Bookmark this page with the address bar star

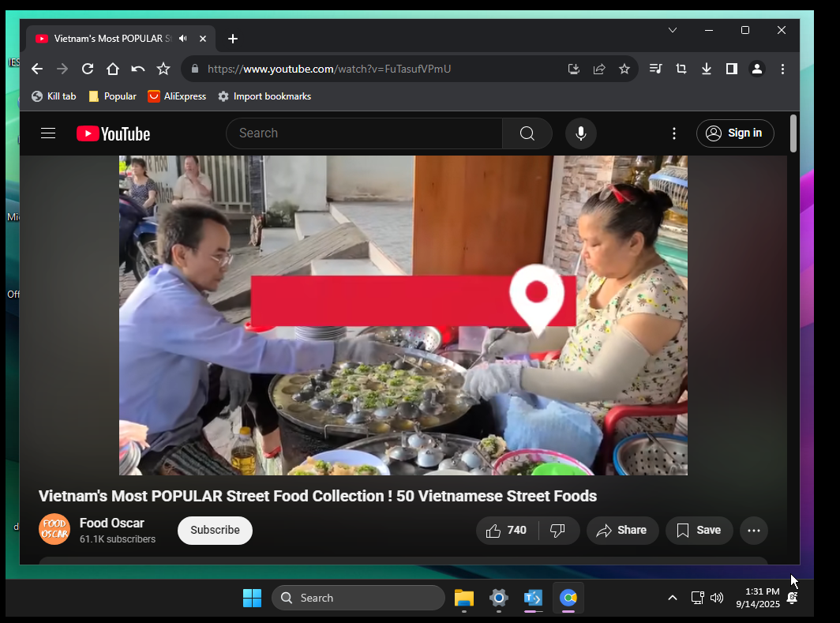click(x=624, y=69)
